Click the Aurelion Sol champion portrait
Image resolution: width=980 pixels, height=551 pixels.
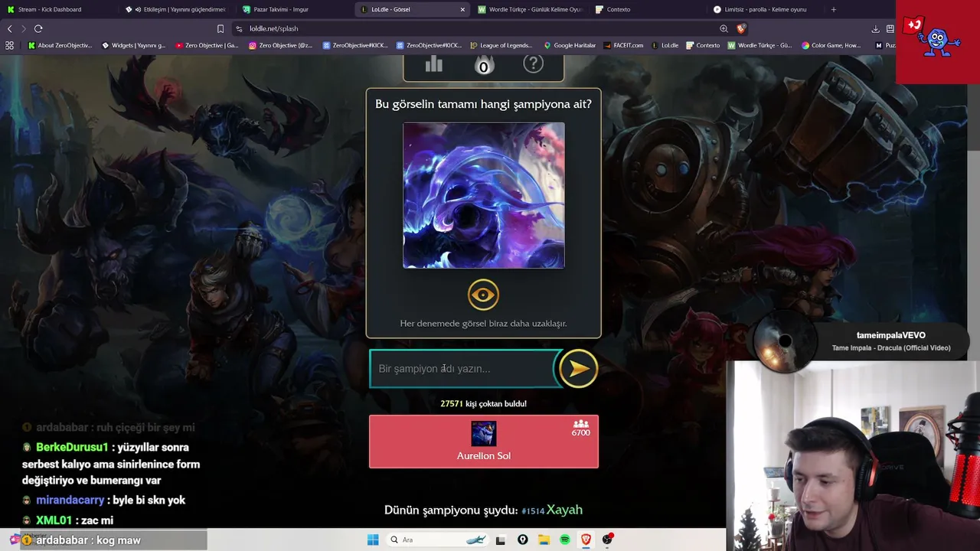pyautogui.click(x=483, y=433)
